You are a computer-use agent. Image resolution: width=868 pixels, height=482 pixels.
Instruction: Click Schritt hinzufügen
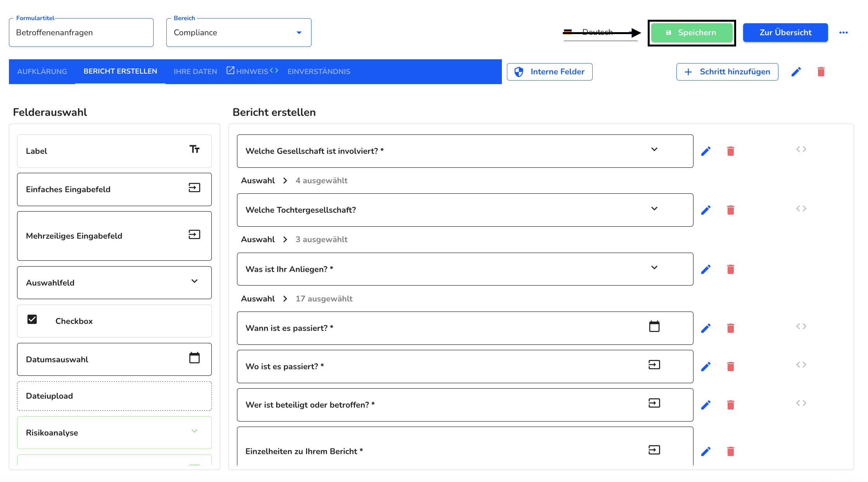pyautogui.click(x=727, y=72)
